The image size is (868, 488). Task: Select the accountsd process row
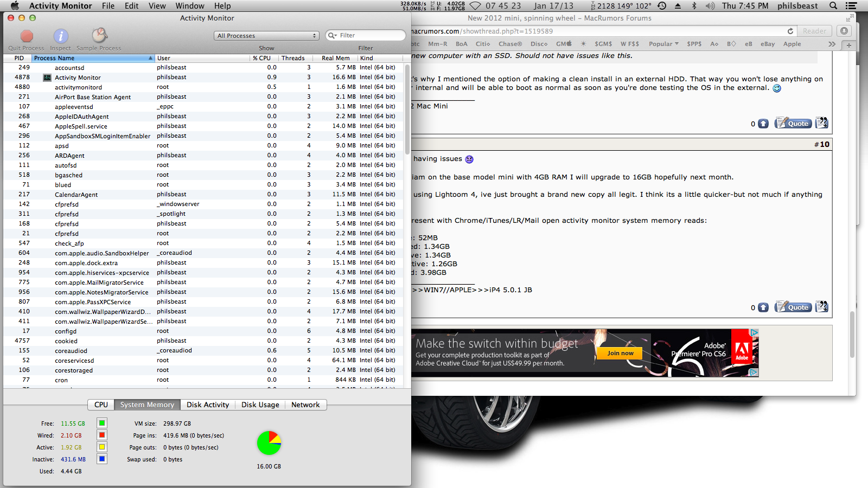203,68
